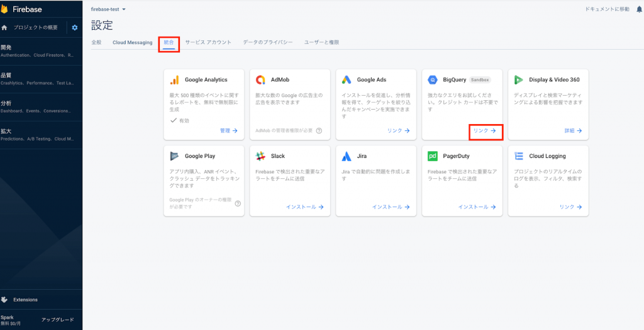644x330 pixels.
Task: Click the Display & Video 360 icon
Action: point(519,80)
